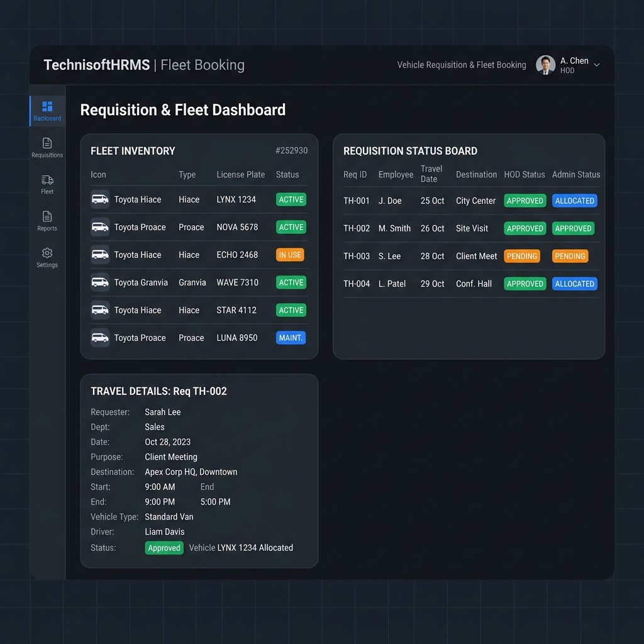Click the MAINT. badge for LUNA 8950
Screen dimensions: 644x644
[291, 338]
